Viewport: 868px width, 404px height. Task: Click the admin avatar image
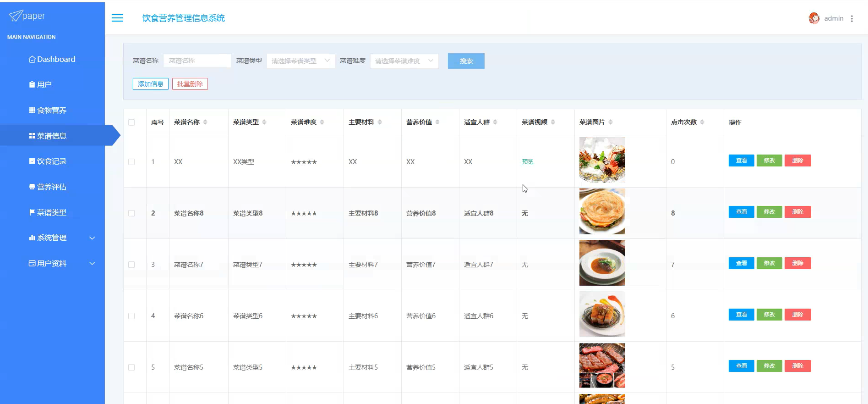point(814,18)
